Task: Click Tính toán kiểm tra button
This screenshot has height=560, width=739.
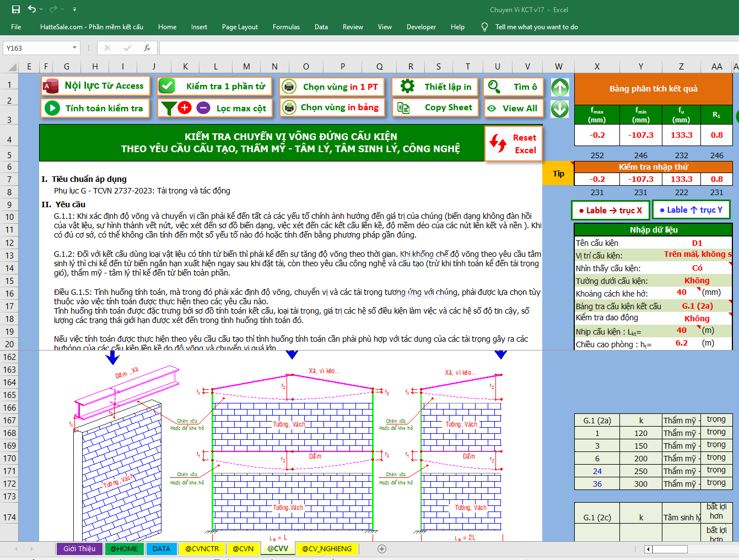Action: pyautogui.click(x=95, y=108)
